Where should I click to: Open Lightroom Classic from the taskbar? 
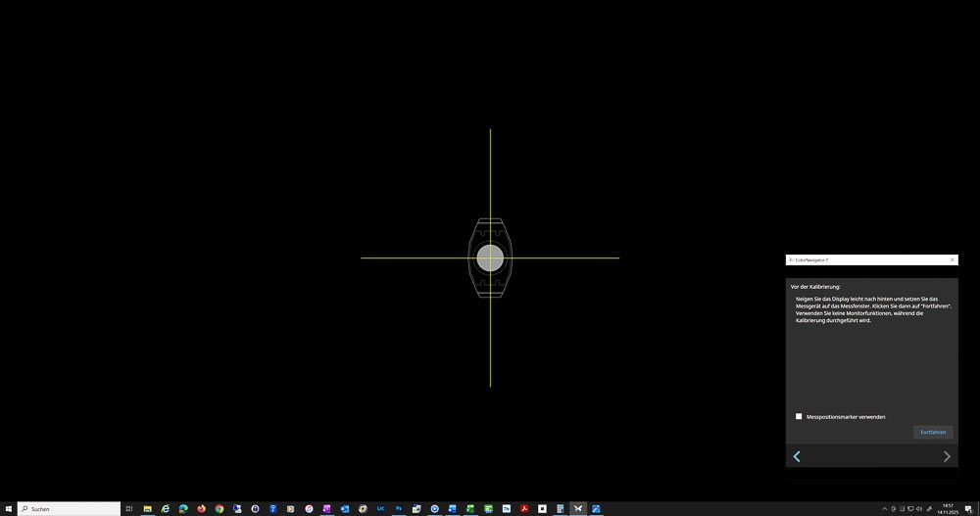[x=380, y=508]
